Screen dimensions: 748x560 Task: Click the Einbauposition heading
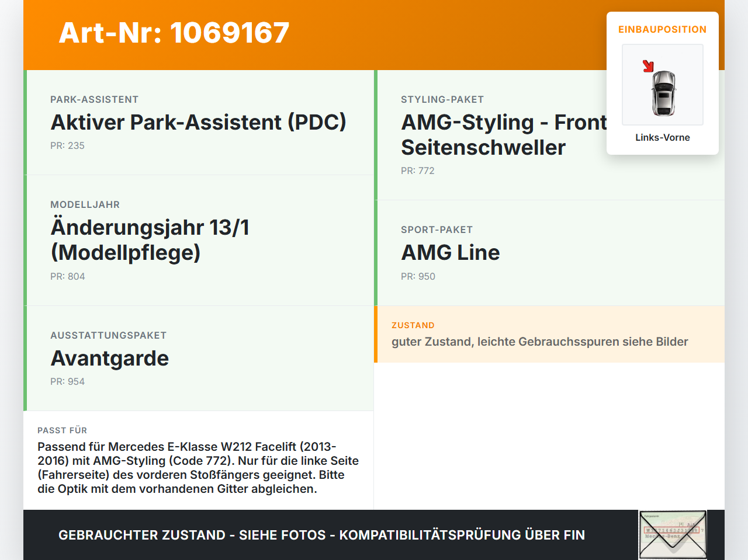click(x=663, y=29)
